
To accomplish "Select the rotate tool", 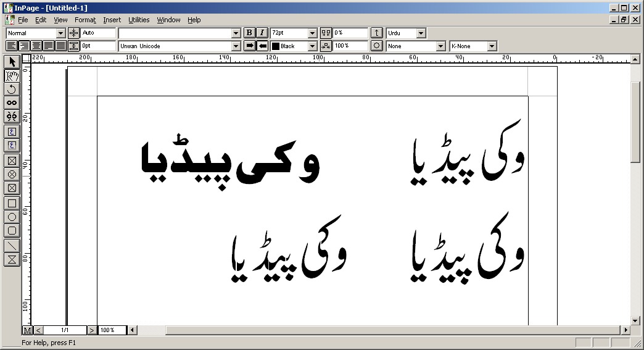I will coord(12,89).
